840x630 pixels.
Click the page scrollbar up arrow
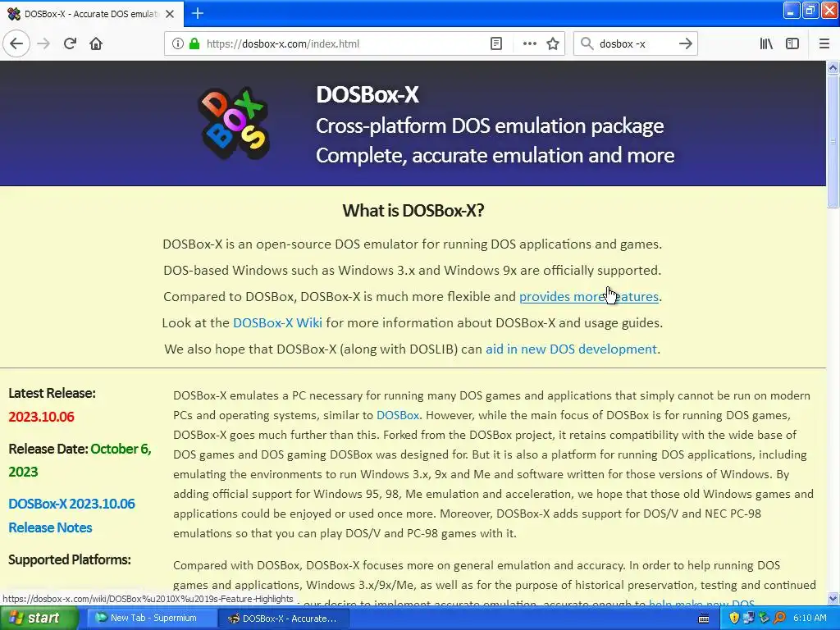click(833, 67)
